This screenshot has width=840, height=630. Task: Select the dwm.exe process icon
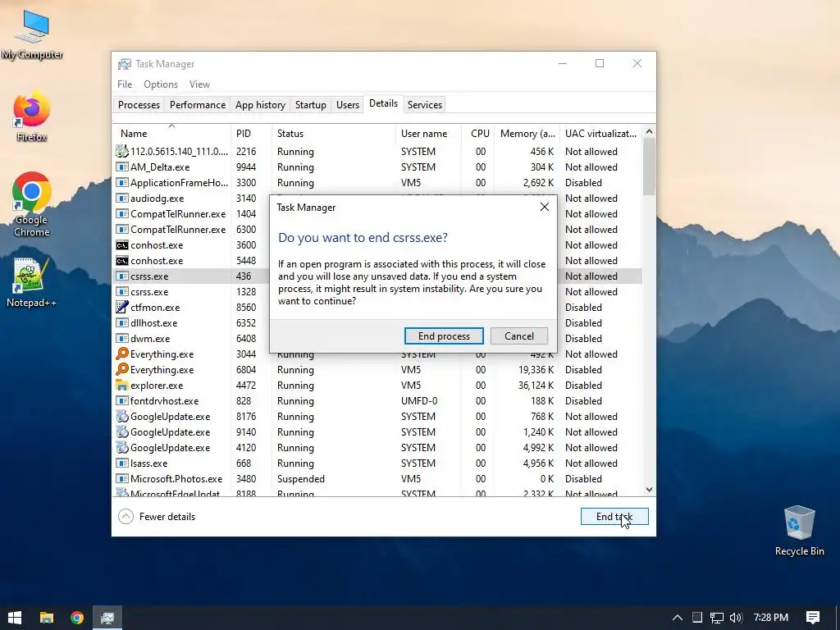[122, 339]
